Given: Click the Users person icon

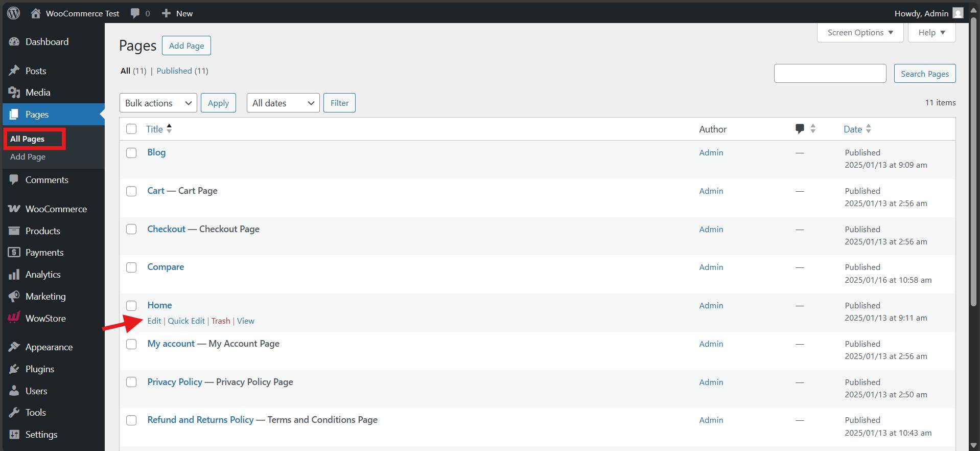Looking at the screenshot, I should [x=14, y=391].
